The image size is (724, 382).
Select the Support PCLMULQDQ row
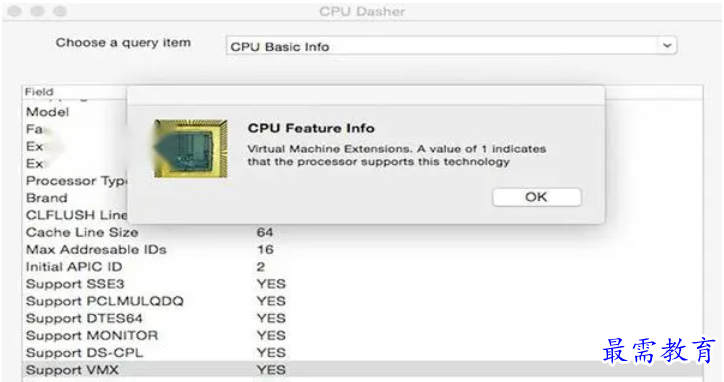(362, 301)
